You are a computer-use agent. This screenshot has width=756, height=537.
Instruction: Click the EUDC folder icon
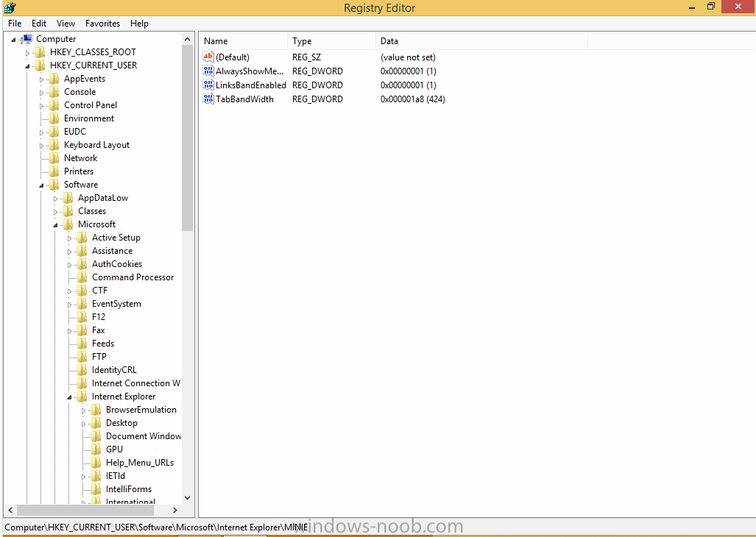(54, 132)
